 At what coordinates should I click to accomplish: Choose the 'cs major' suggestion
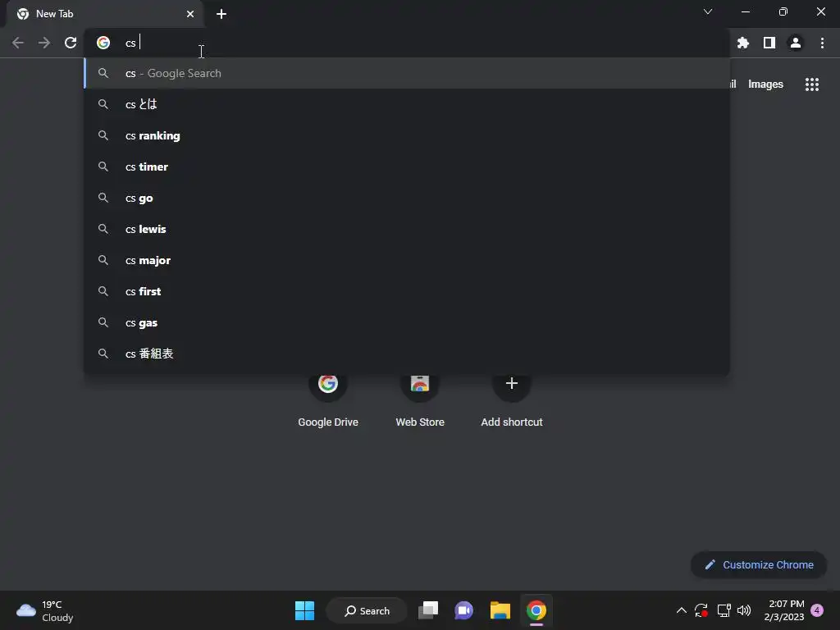(x=407, y=260)
